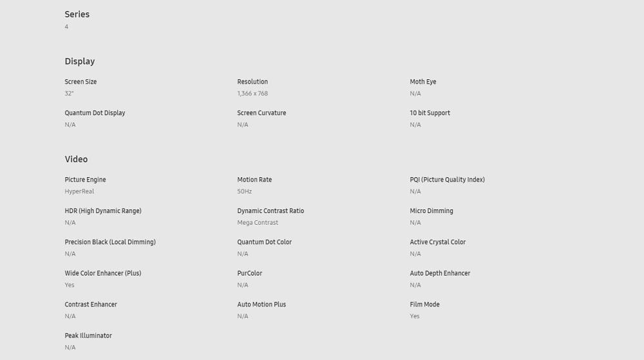This screenshot has width=644, height=360.
Task: Select the Screen Curvature label
Action: coord(261,113)
